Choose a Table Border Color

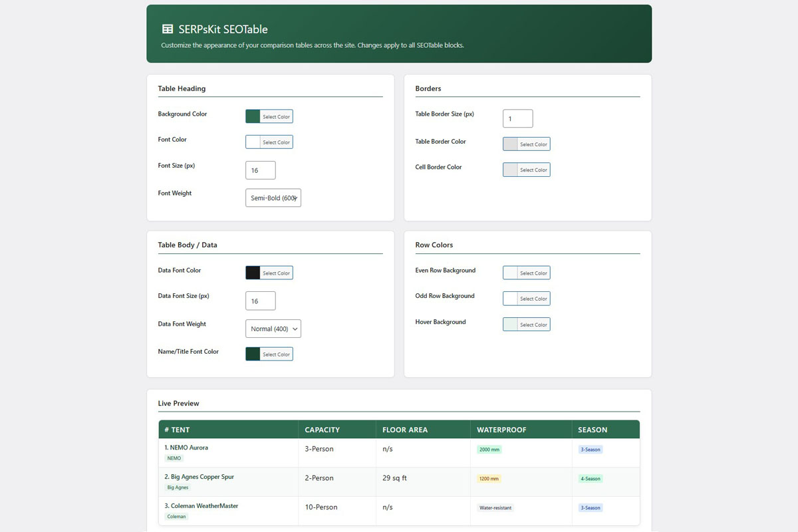click(526, 144)
